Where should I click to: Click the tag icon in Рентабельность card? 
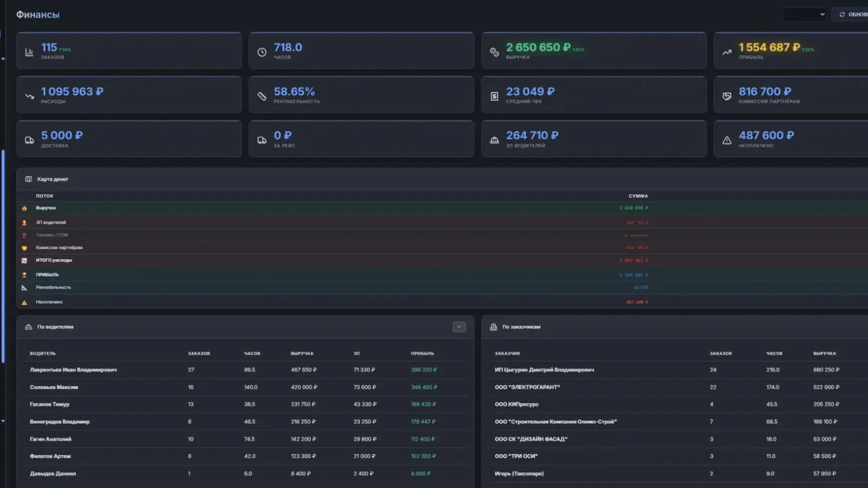click(262, 97)
